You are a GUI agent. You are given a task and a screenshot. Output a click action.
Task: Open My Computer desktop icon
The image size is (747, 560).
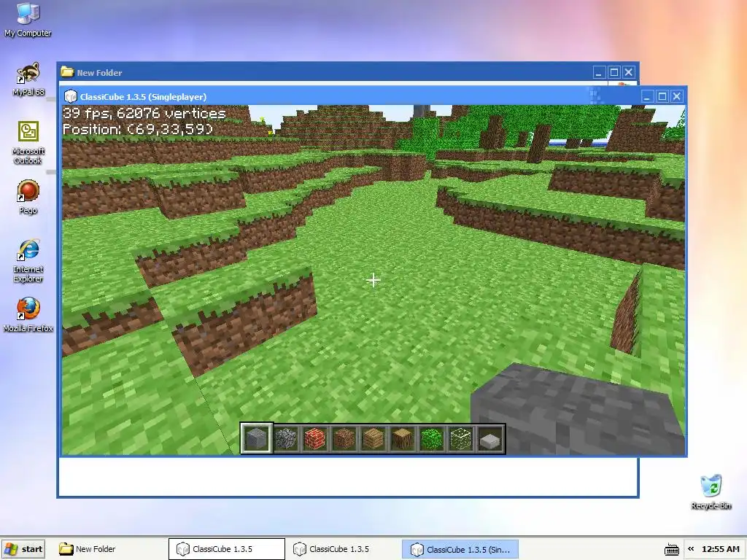28,20
